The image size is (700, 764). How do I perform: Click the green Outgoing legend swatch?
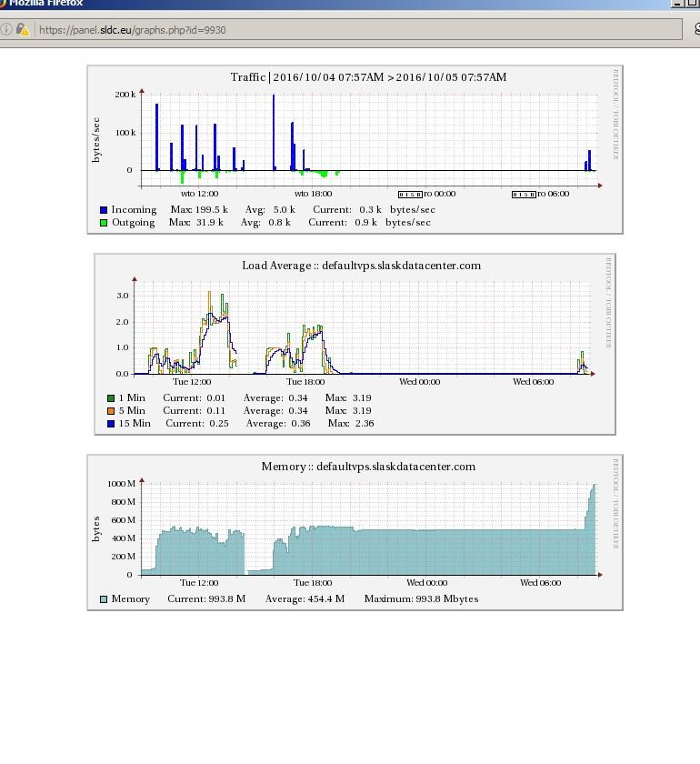click(x=104, y=223)
